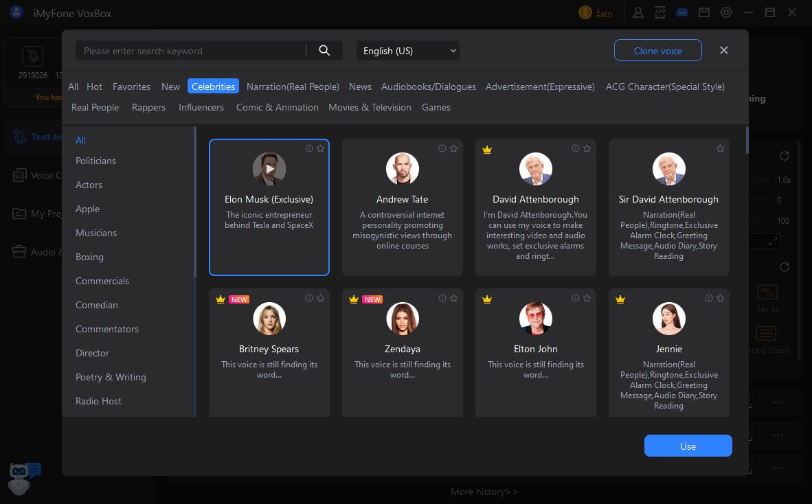Viewport: 812px width, 504px height.
Task: Open the Audiobooks/Dialogues tab
Action: tap(429, 87)
